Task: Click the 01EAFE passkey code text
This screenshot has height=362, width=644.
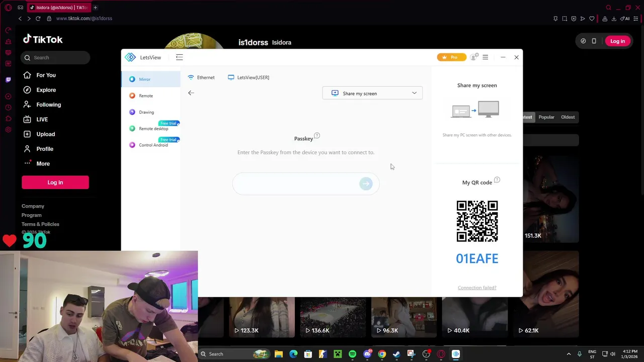Action: 477,258
